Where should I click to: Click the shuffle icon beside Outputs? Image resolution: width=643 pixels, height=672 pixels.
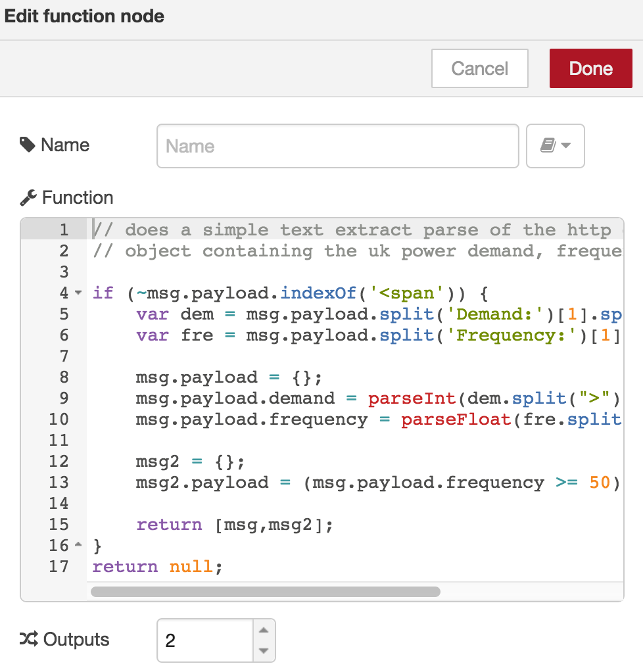(x=29, y=639)
